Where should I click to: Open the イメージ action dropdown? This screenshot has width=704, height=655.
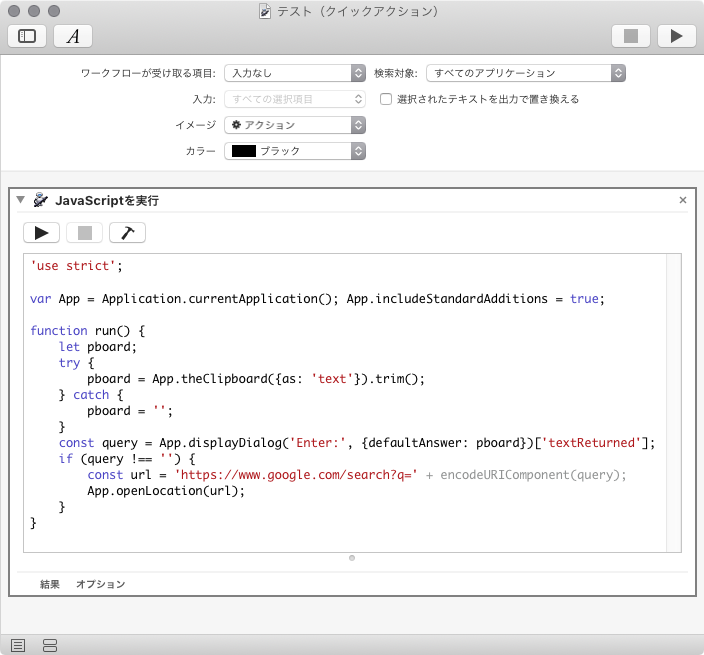point(294,125)
